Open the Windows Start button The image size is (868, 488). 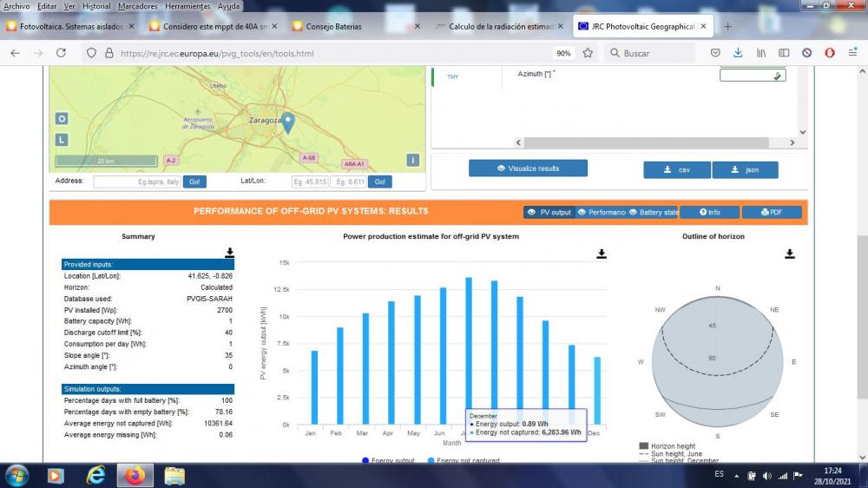tap(16, 476)
